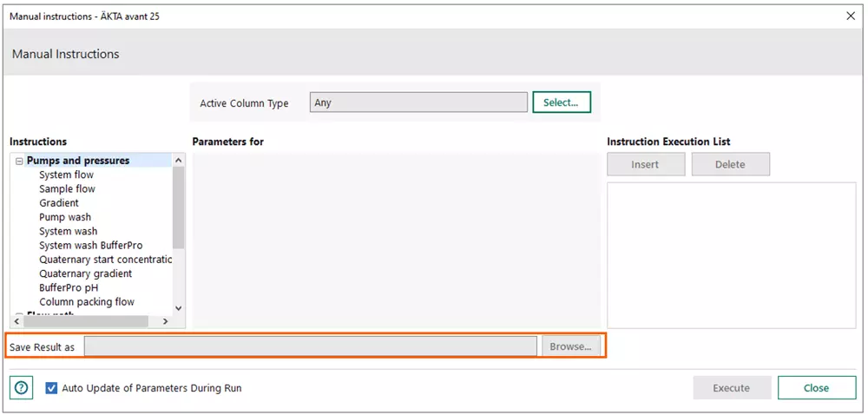The image size is (868, 415).
Task: Pick the System wash instruction
Action: pyautogui.click(x=69, y=231)
